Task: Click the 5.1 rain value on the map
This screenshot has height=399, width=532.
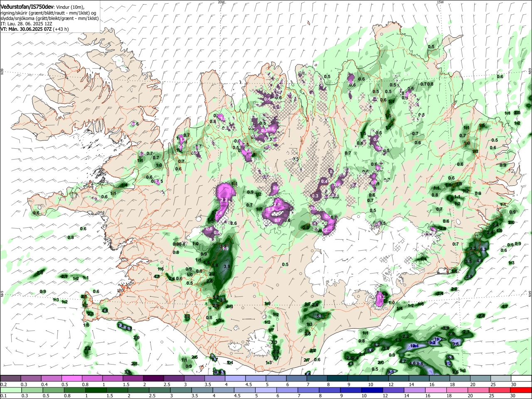Action: point(320,316)
